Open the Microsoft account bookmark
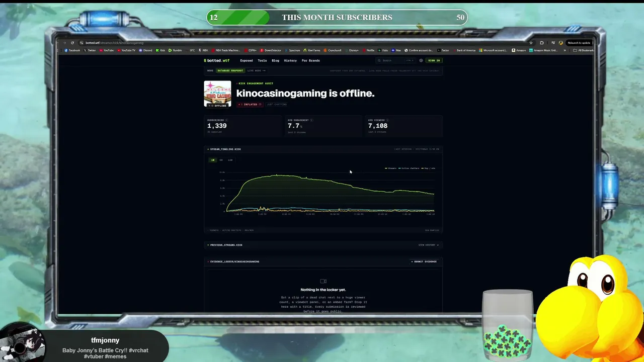This screenshot has width=644, height=362. 494,50
